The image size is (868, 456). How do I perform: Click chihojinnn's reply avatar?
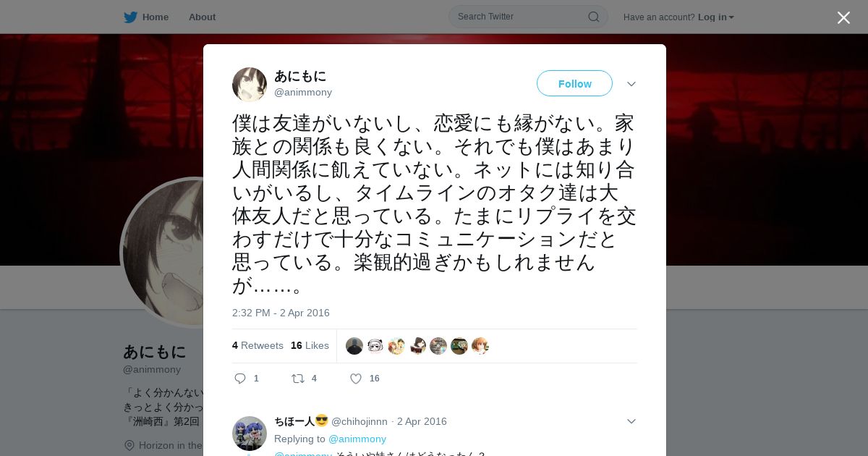click(x=250, y=434)
